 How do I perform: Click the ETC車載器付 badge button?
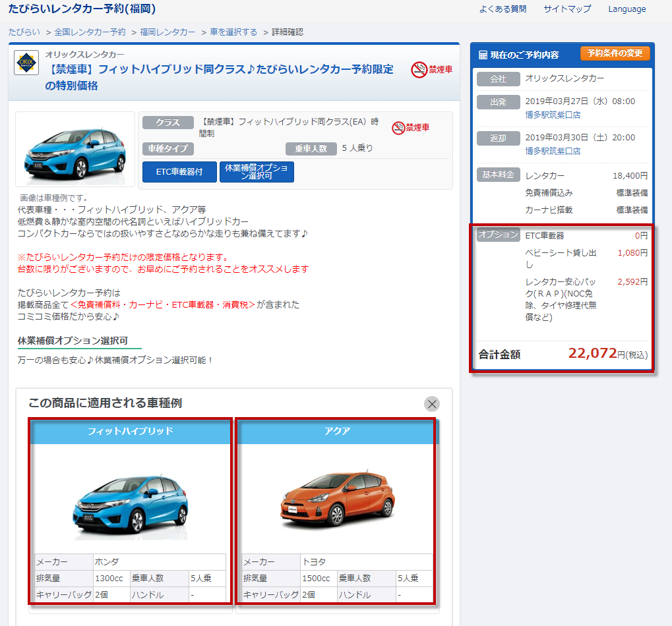179,172
